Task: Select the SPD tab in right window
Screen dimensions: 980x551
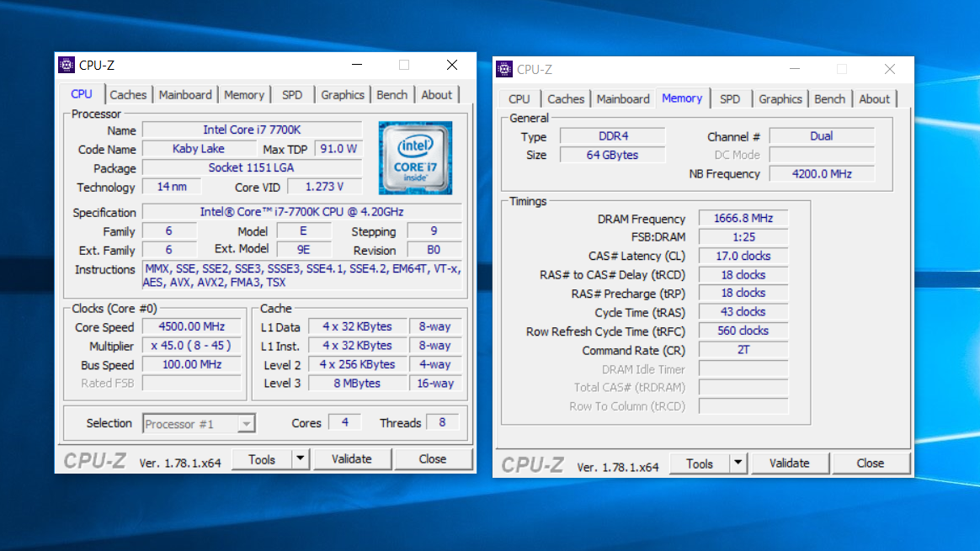Action: [x=730, y=99]
